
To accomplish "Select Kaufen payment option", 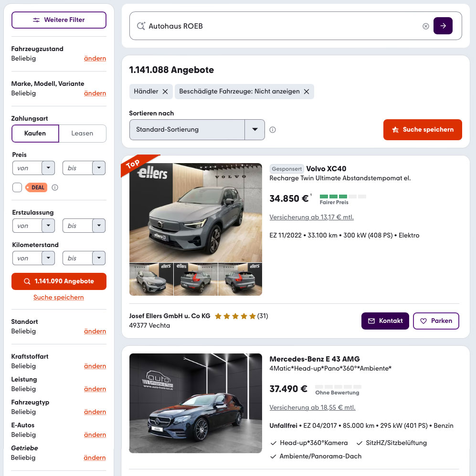I will (35, 133).
